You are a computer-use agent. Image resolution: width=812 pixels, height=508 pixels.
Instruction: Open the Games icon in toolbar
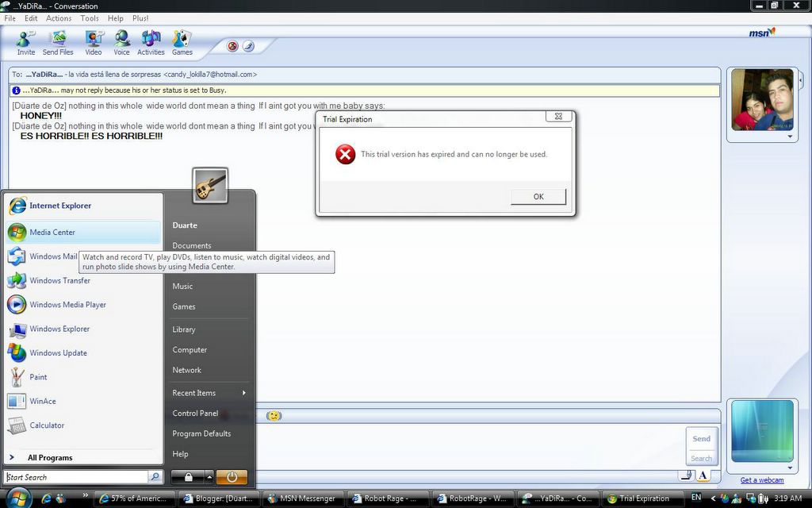(182, 43)
